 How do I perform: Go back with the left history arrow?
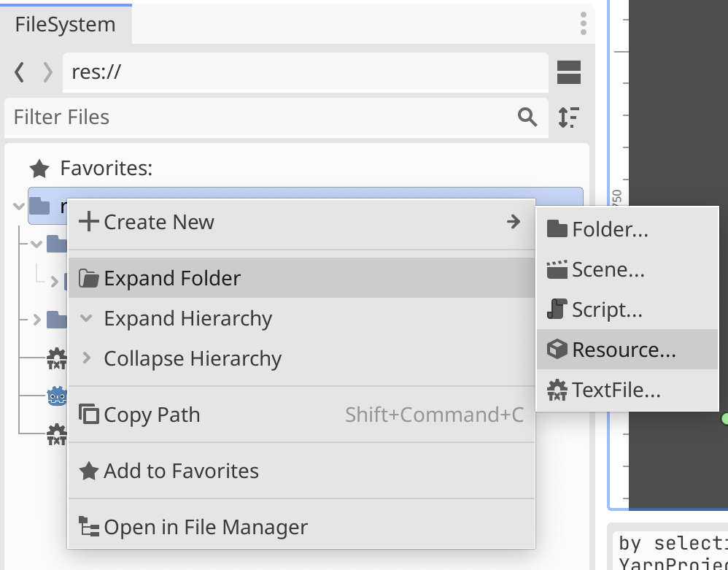20,72
